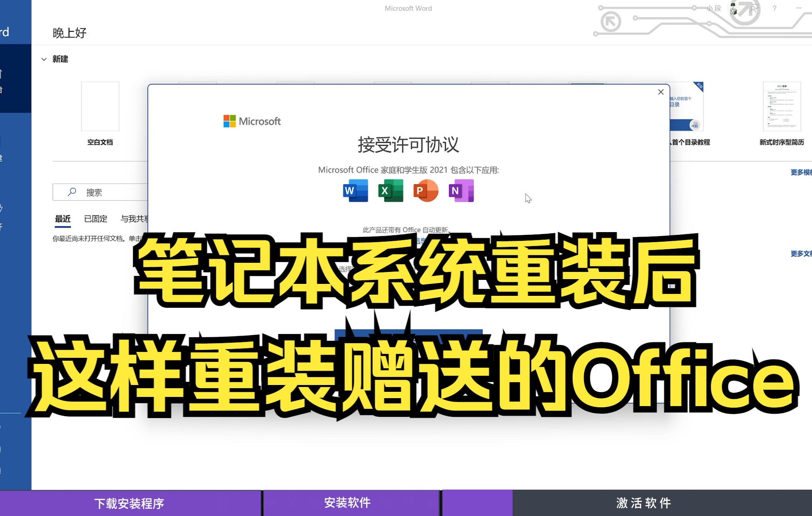This screenshot has height=516, width=812.
Task: Click the help question mark icon
Action: [x=774, y=8]
